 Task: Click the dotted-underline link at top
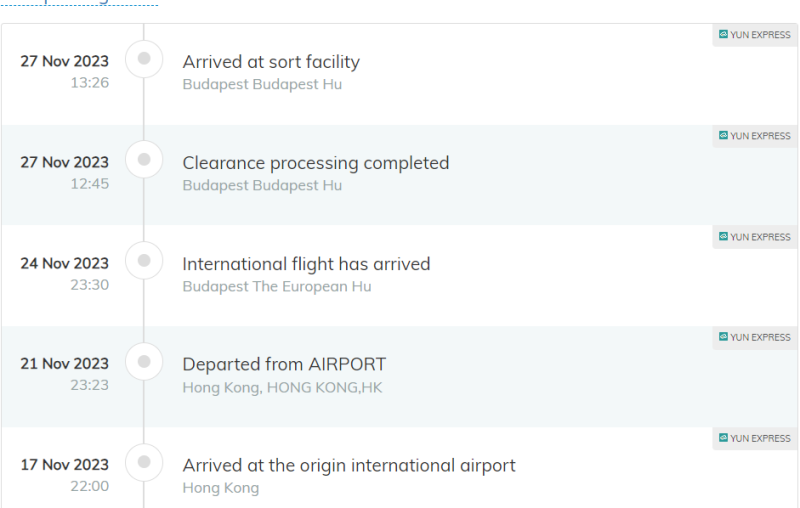click(x=79, y=3)
